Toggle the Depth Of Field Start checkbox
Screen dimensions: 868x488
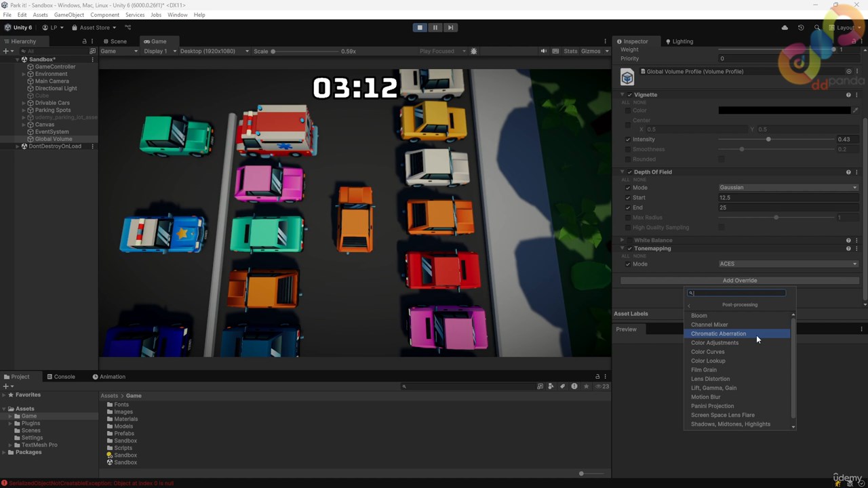pyautogui.click(x=628, y=198)
